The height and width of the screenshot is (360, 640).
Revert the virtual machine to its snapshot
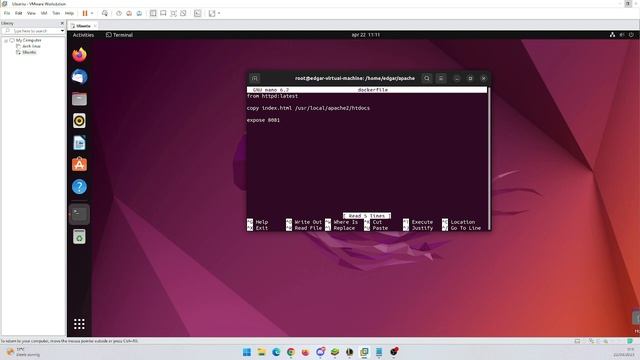[129, 13]
